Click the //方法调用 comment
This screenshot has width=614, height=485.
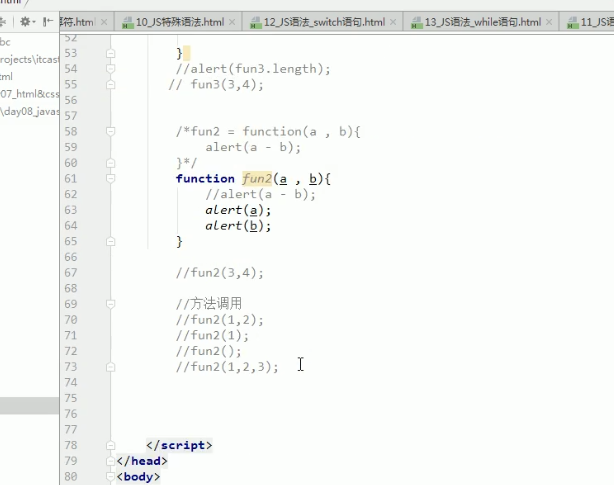tap(209, 304)
